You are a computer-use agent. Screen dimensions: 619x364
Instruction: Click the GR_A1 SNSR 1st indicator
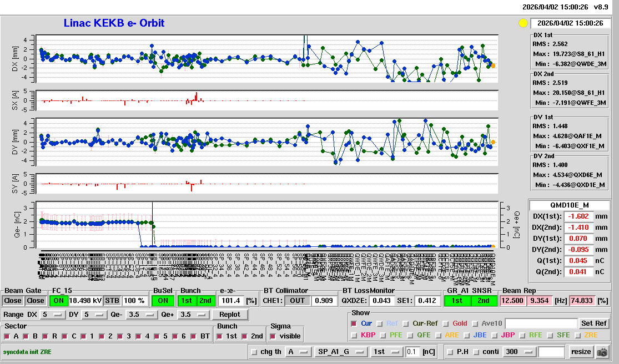point(457,301)
